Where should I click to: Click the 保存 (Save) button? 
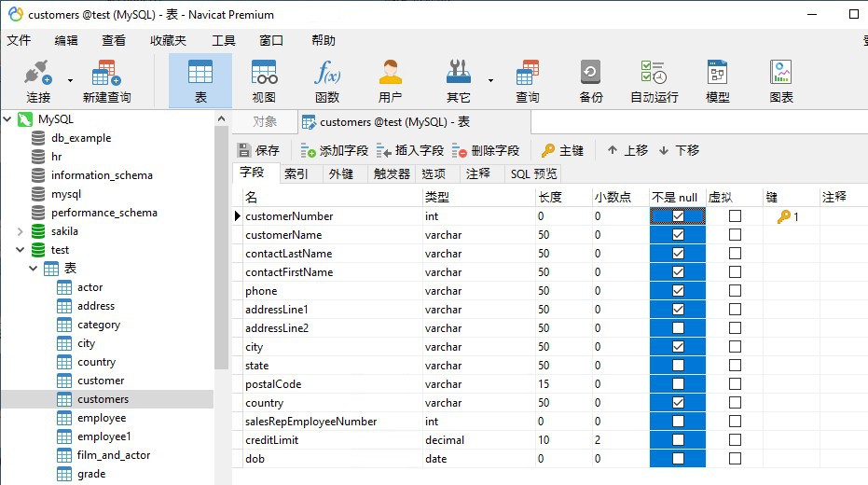pos(258,150)
